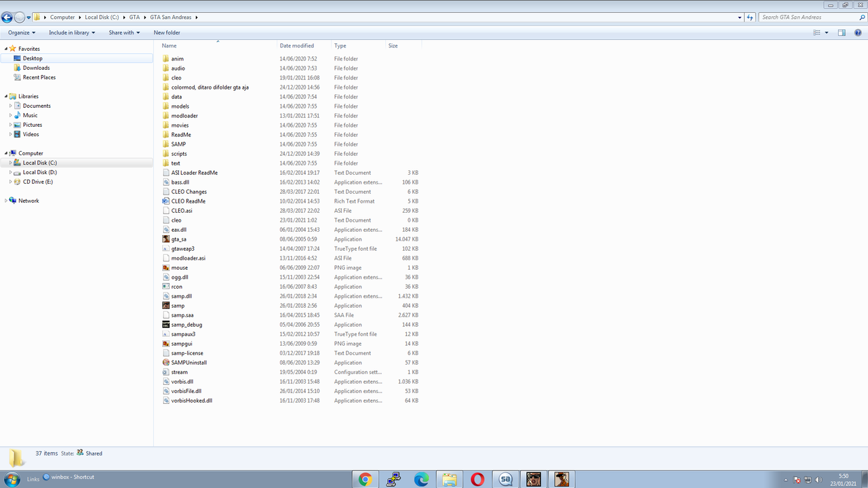Open Opera browser from the taskbar
The width and height of the screenshot is (868, 488).
pos(477,479)
